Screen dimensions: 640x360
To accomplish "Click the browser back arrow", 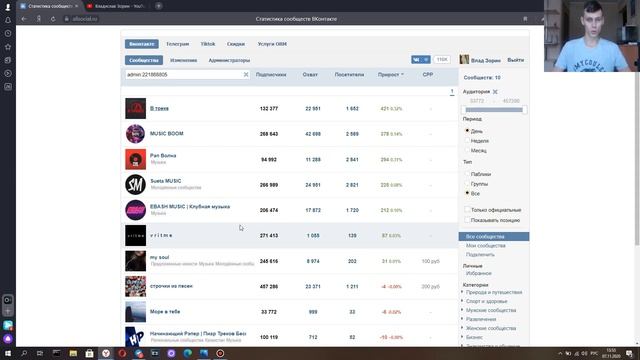I will coord(24,19).
